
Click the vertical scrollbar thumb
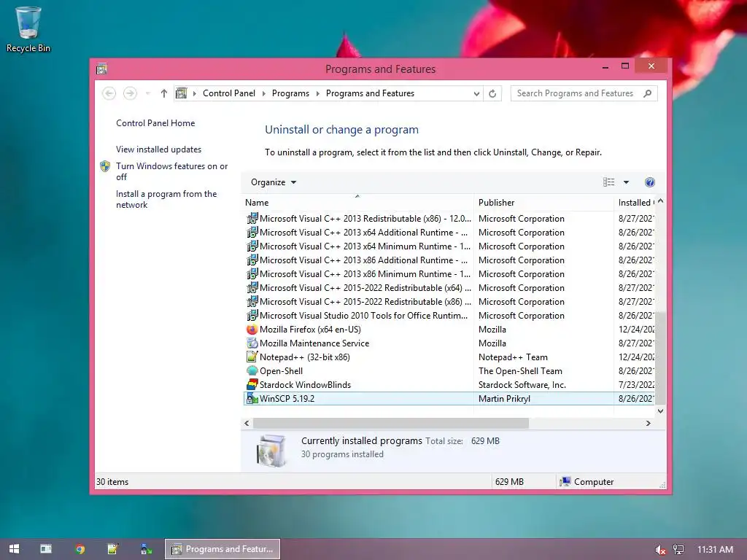pyautogui.click(x=660, y=358)
